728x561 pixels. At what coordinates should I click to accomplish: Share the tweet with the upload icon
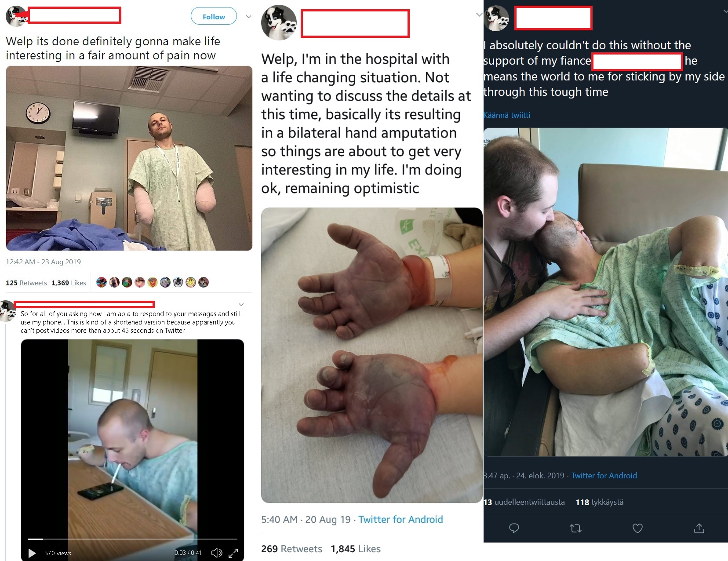point(699,528)
